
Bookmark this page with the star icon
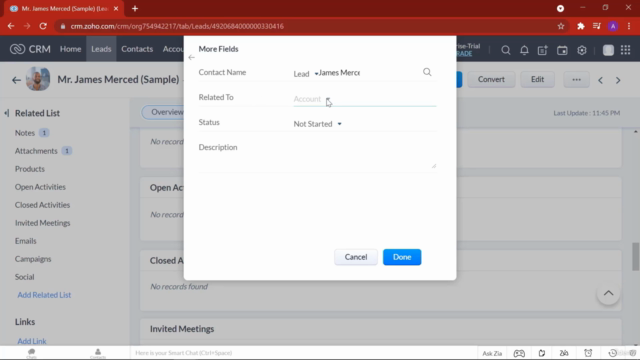pos(561,26)
